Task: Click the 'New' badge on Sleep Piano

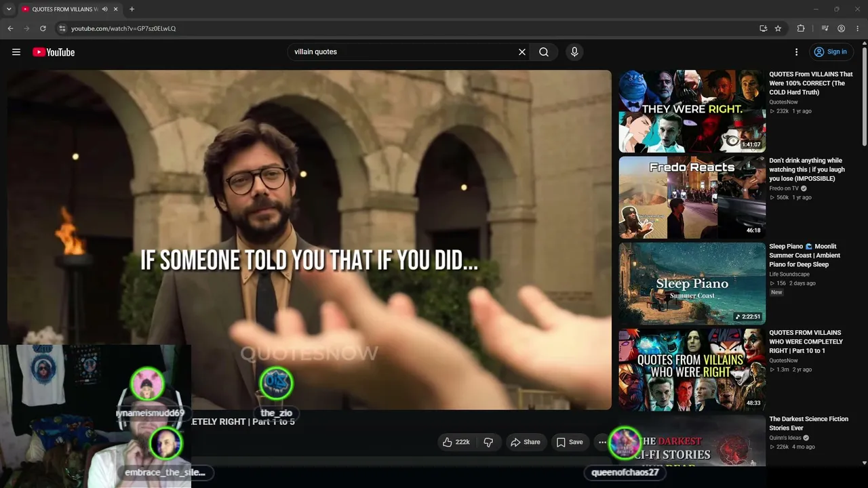Action: point(776,292)
